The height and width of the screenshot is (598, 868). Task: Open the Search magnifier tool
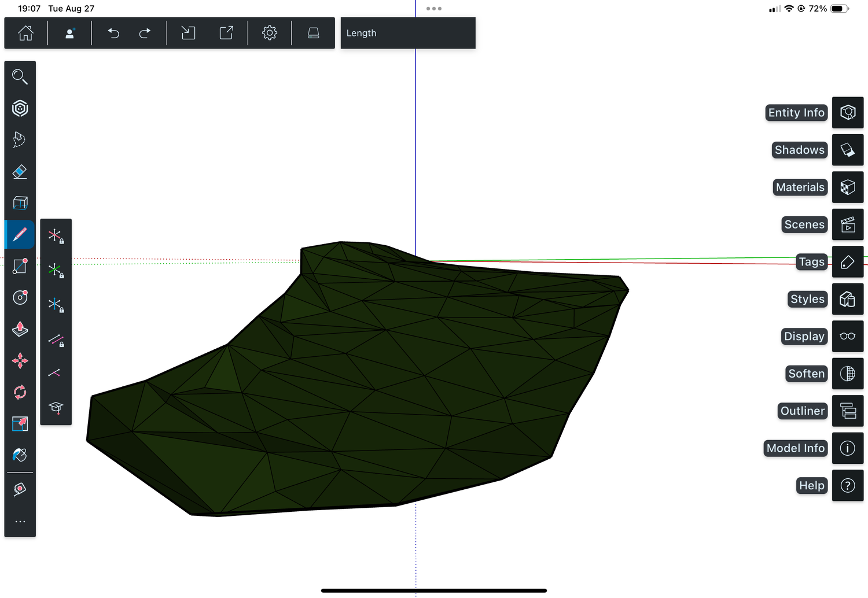tap(20, 77)
